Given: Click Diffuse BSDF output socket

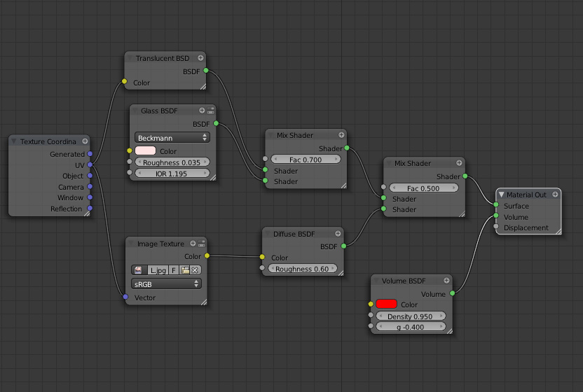Looking at the screenshot, I should coord(343,246).
